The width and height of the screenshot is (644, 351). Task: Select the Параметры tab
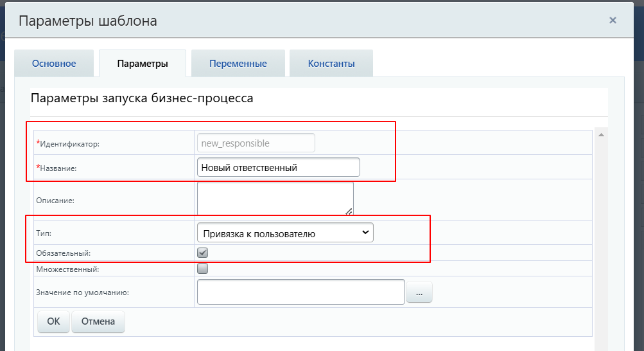(x=143, y=64)
